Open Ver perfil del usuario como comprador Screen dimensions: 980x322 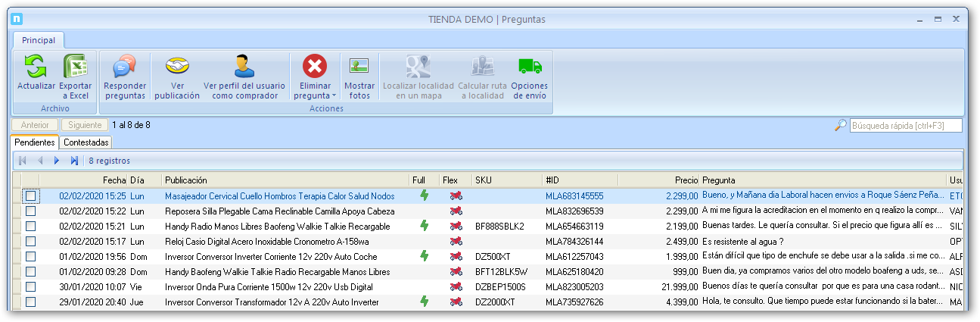click(x=244, y=67)
